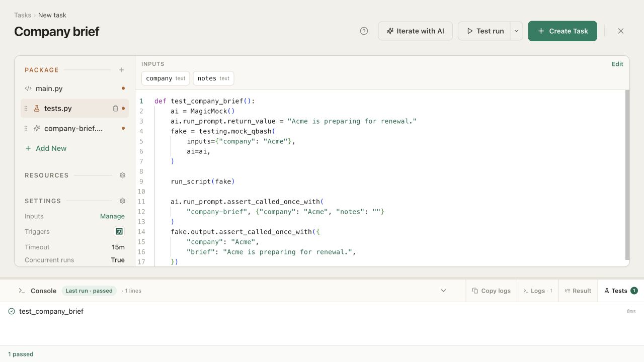Open Resources settings gear
Viewport: 644px width, 362px height.
click(122, 175)
